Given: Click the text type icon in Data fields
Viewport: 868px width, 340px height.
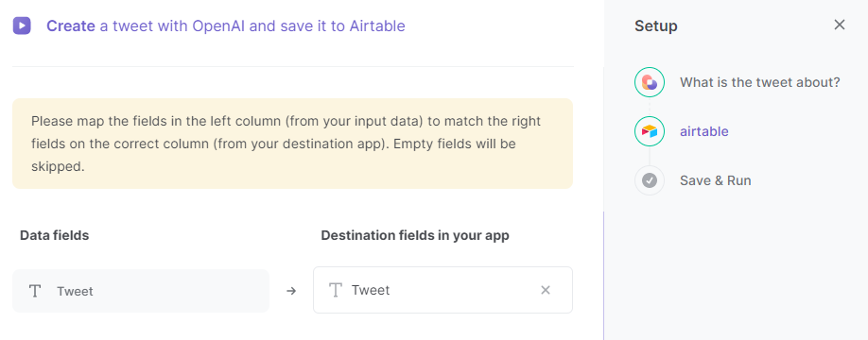Looking at the screenshot, I should click(x=35, y=291).
